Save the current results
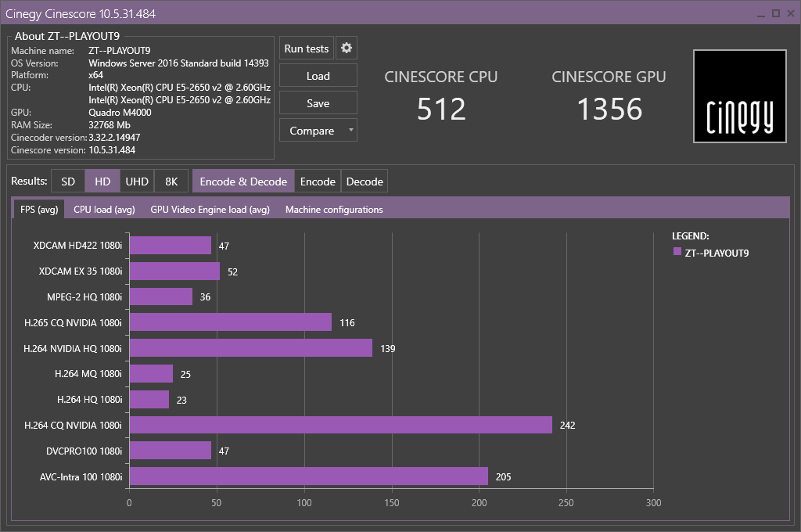 click(x=318, y=103)
